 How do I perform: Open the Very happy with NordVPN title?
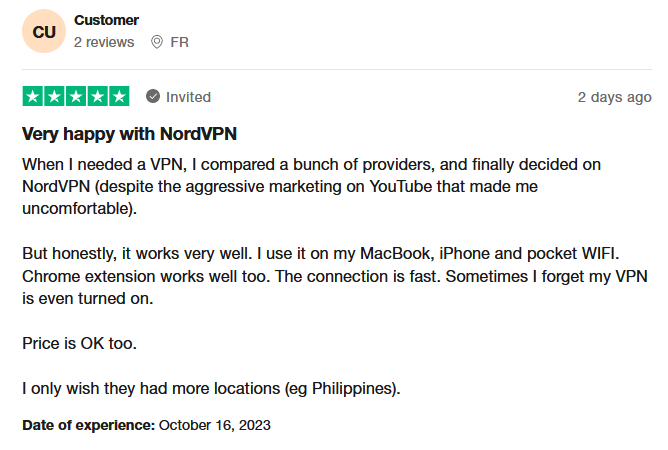click(129, 134)
